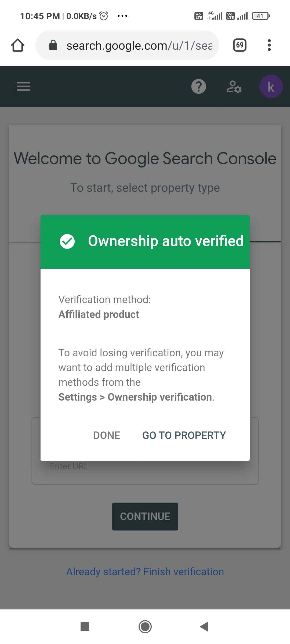Viewport: 290px width, 644px height.
Task: Tap the green checkmark verified icon
Action: pyautogui.click(x=67, y=241)
